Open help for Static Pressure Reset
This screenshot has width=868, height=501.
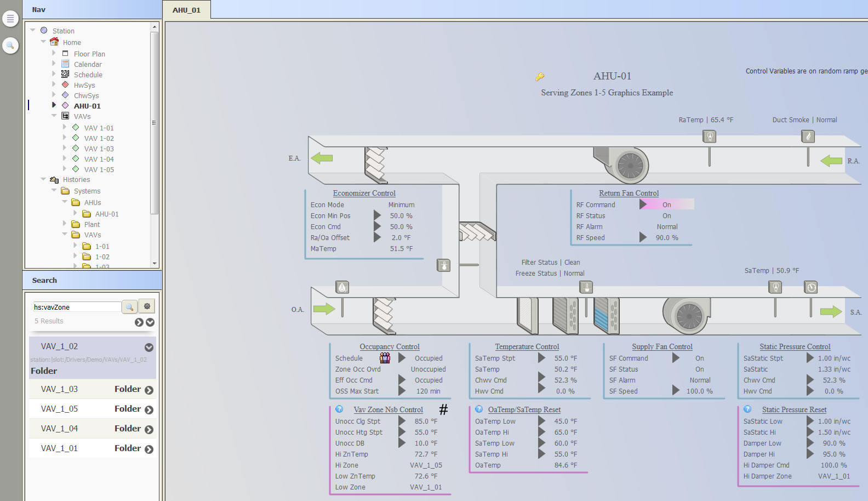tap(747, 409)
